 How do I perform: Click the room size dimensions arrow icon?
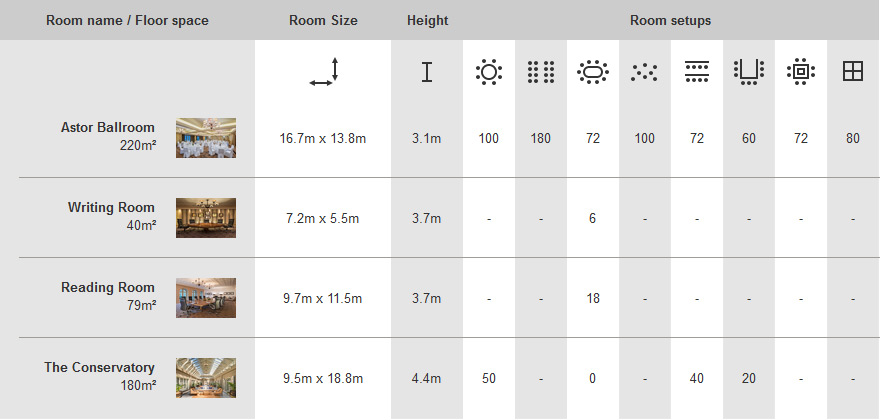(x=324, y=72)
